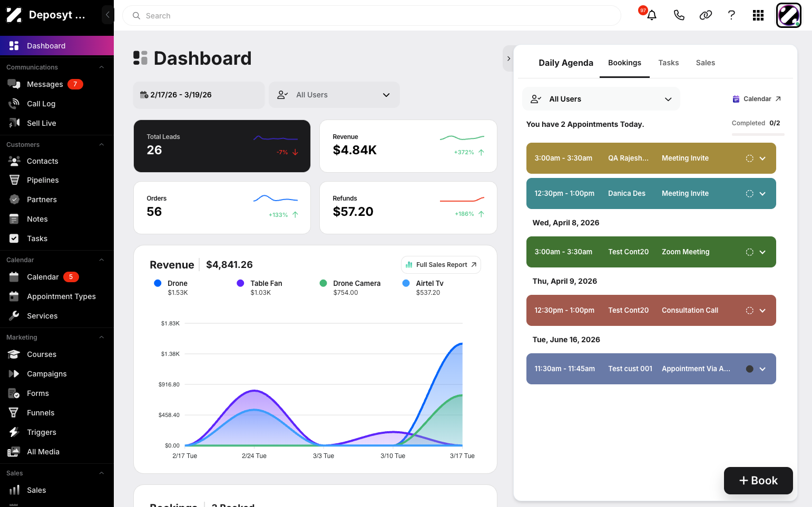
Task: Open the date range picker 2/17/26 - 3/19/26
Action: point(199,95)
